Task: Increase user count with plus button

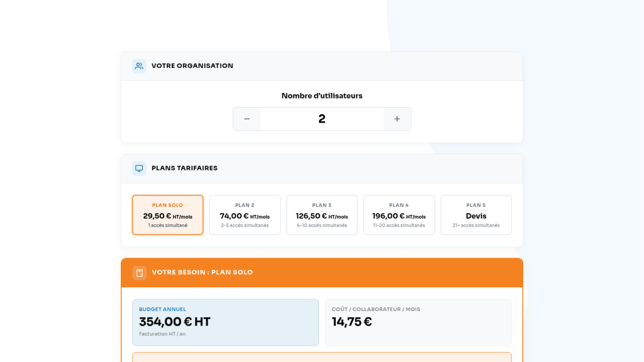Action: point(397,119)
